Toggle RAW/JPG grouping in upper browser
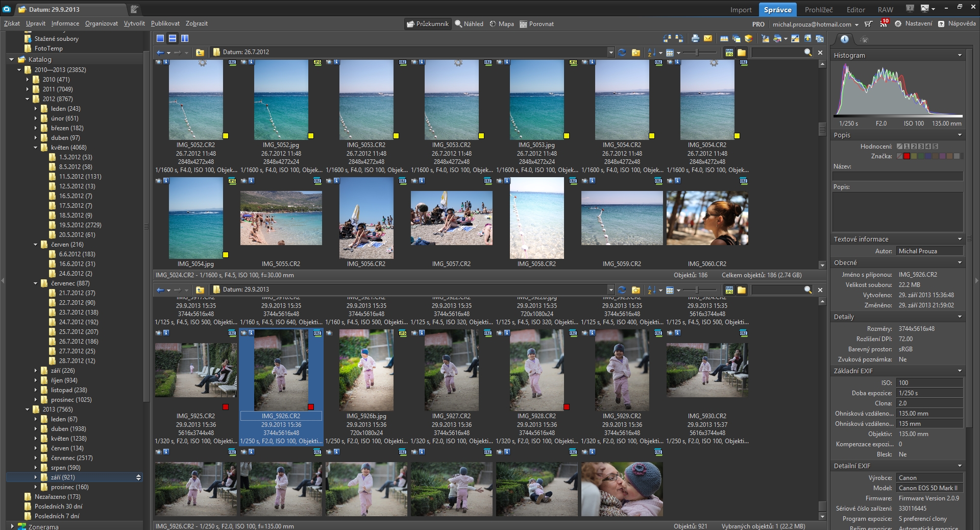This screenshot has height=530, width=980. [x=729, y=52]
